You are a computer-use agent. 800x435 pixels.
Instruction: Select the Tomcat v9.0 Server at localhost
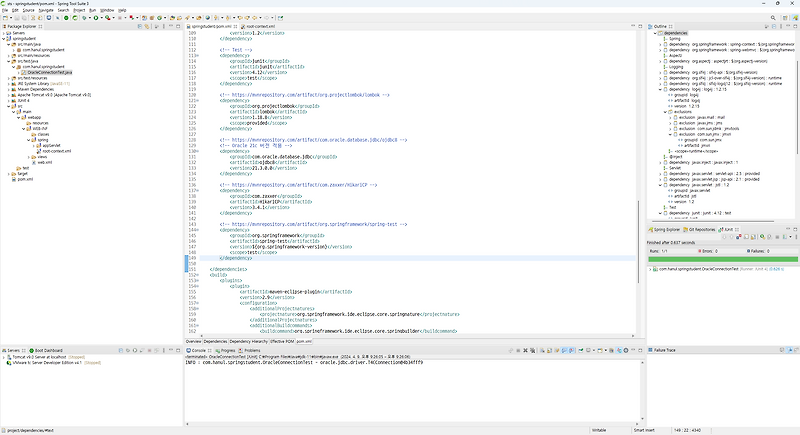tap(46, 357)
